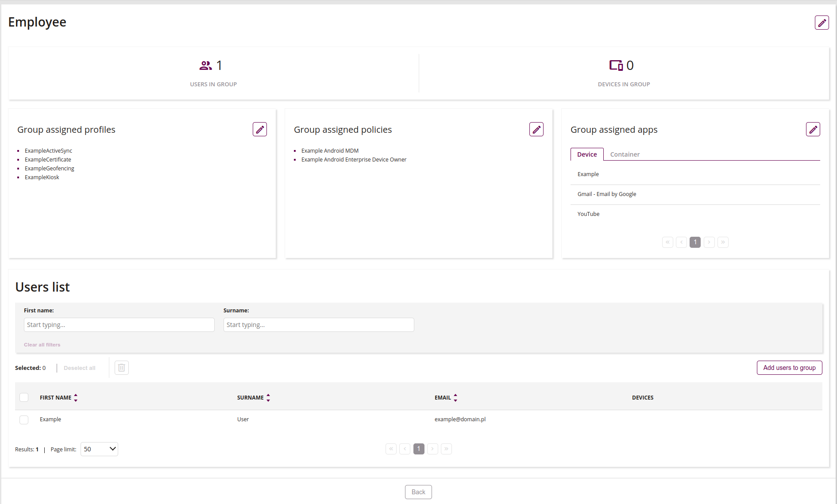Edit group assigned profiles
Viewport: 837px width, 504px height.
tap(260, 129)
